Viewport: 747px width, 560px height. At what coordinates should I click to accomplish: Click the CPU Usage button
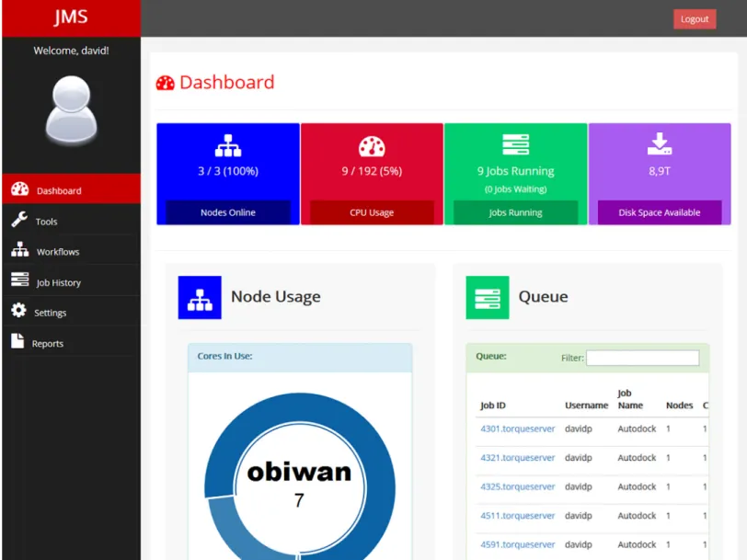(x=372, y=212)
